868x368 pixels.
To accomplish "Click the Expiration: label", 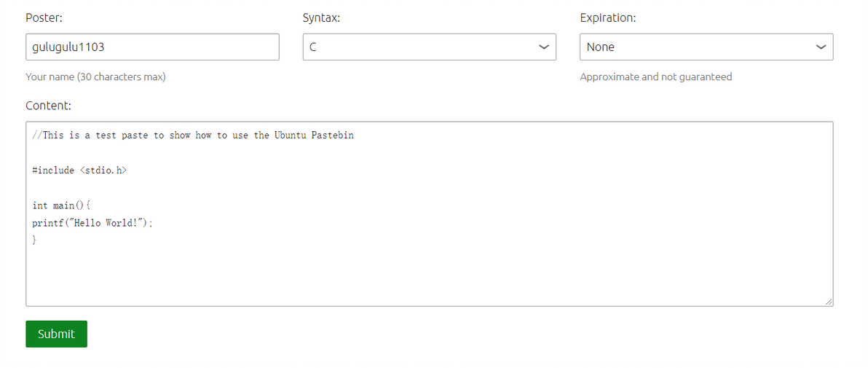I will [607, 18].
